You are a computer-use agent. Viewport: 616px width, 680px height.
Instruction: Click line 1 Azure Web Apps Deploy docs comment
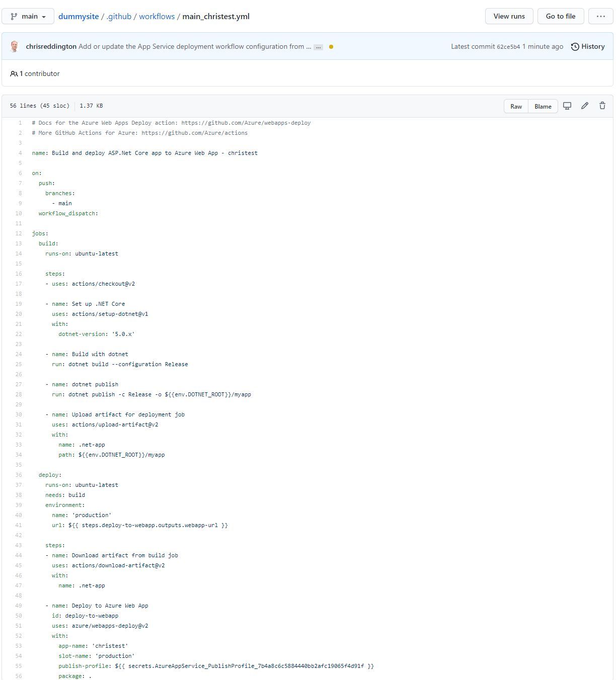(x=171, y=123)
